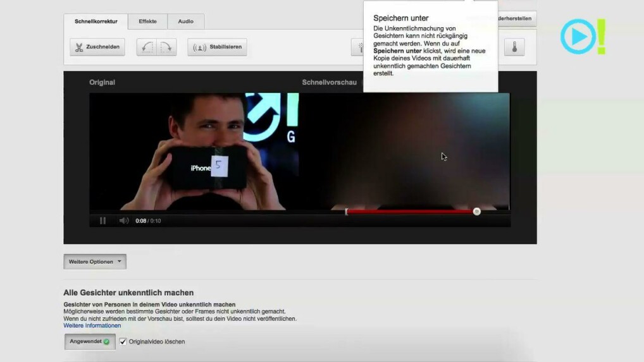Click the blue play logo watermark
This screenshot has height=362, width=644.
coord(578,37)
